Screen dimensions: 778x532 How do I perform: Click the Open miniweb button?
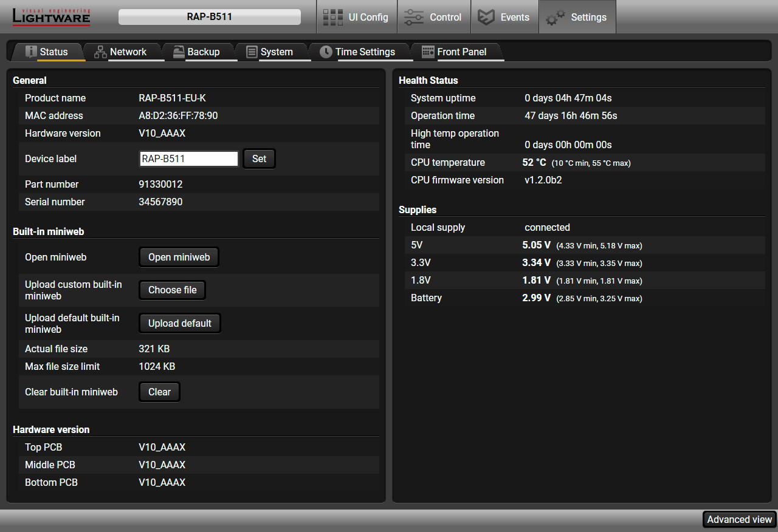coord(179,257)
